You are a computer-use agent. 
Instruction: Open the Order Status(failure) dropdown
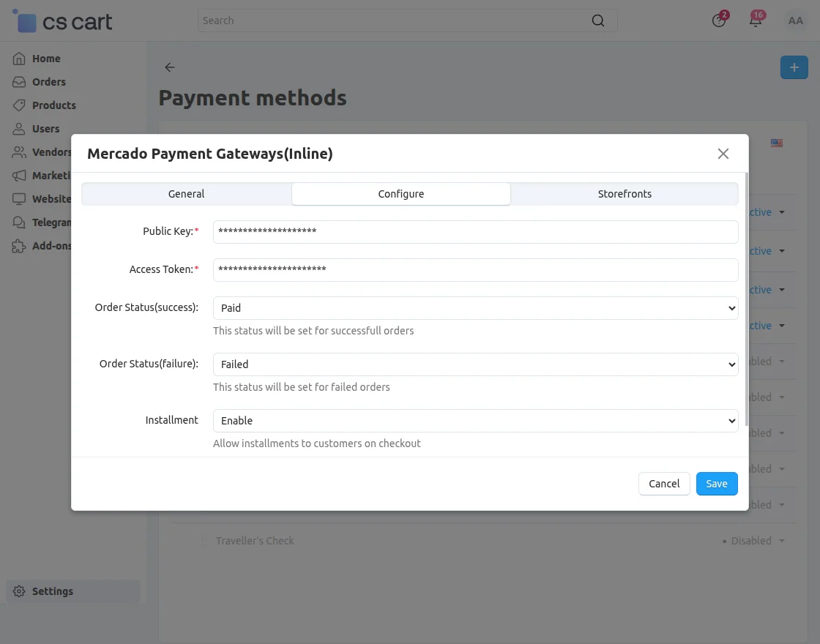pyautogui.click(x=475, y=364)
